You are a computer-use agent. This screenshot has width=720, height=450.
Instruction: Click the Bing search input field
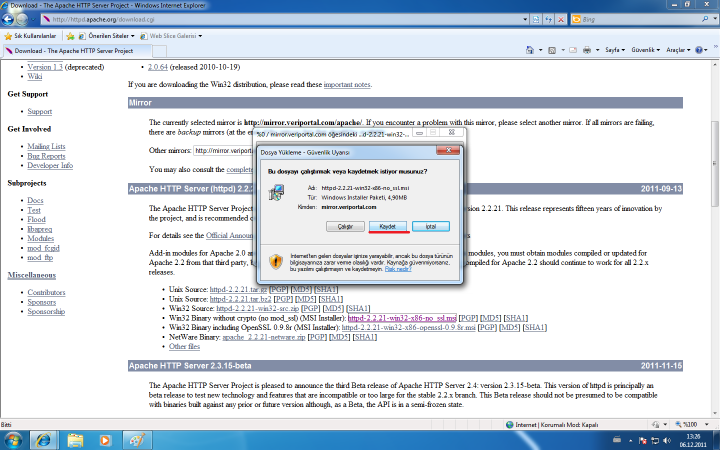[x=641, y=19]
